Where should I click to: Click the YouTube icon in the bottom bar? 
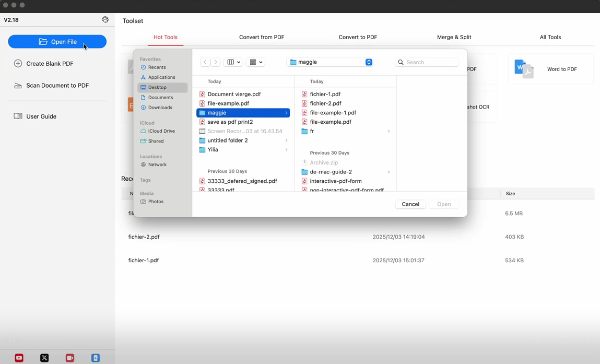coord(19,358)
